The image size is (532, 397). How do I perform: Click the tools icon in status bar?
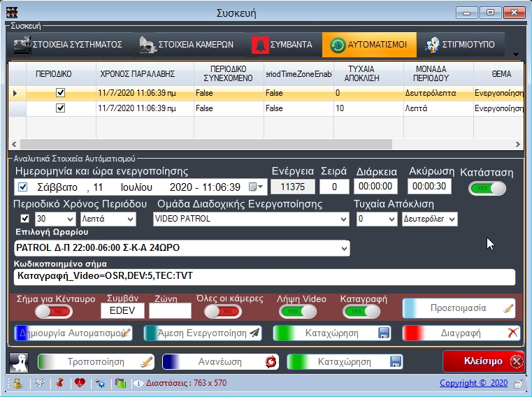pos(38,383)
